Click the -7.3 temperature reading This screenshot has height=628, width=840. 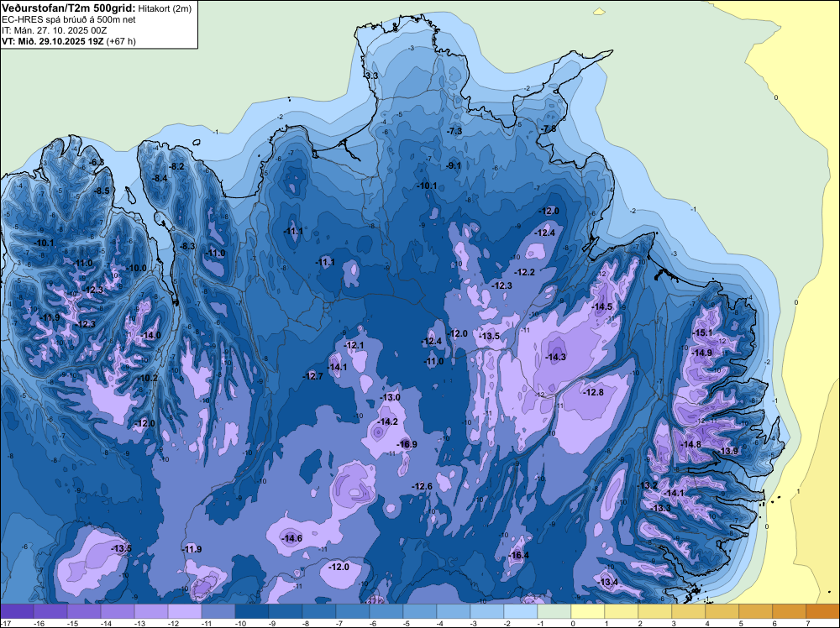454,131
